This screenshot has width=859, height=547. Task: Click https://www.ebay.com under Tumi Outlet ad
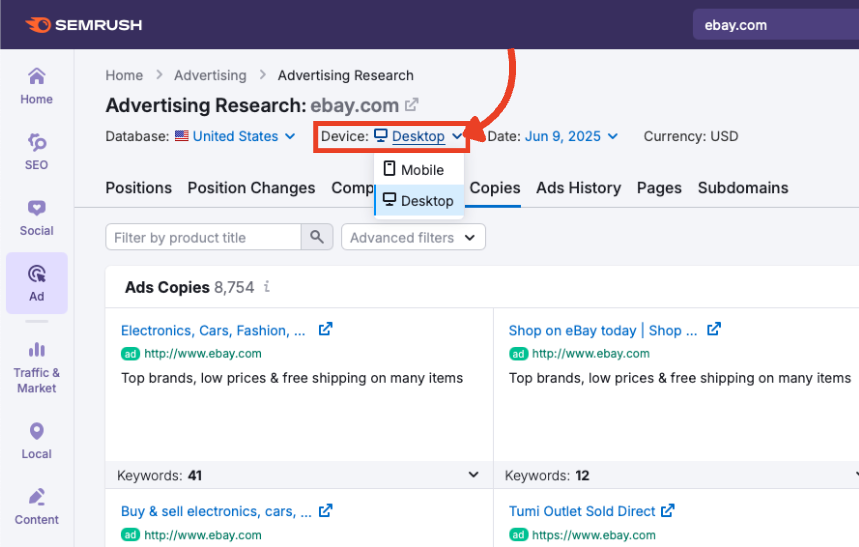pos(594,535)
